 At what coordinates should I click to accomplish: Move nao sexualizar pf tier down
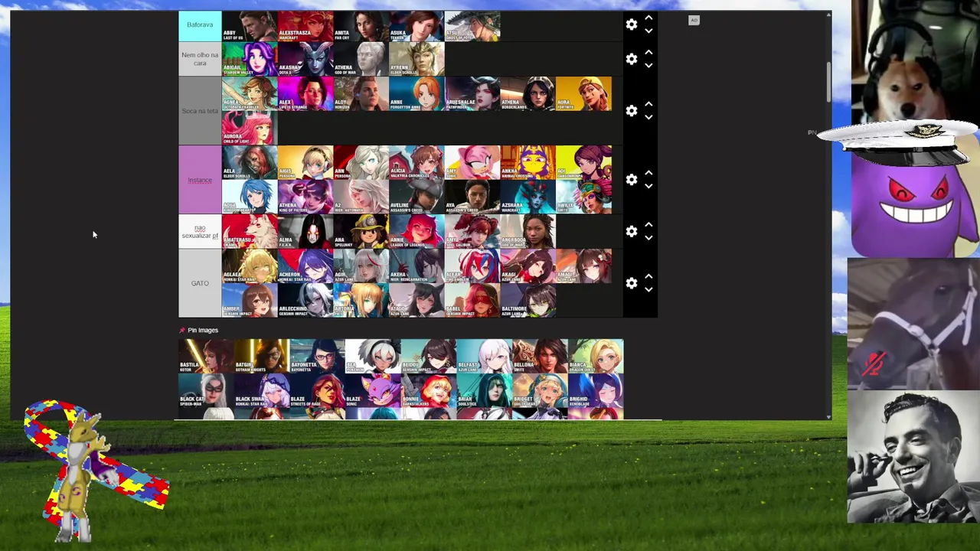point(648,238)
